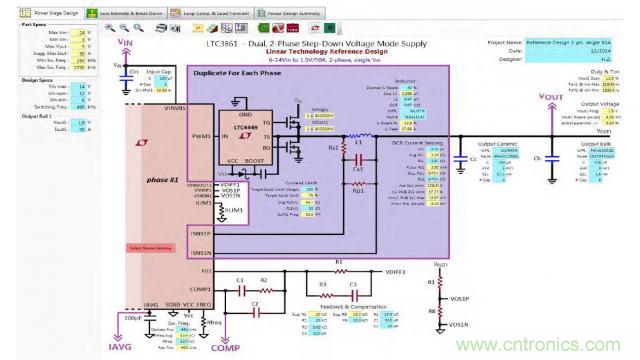Click the Switching Freq. input field
The image size is (640, 360).
pyautogui.click(x=78, y=107)
